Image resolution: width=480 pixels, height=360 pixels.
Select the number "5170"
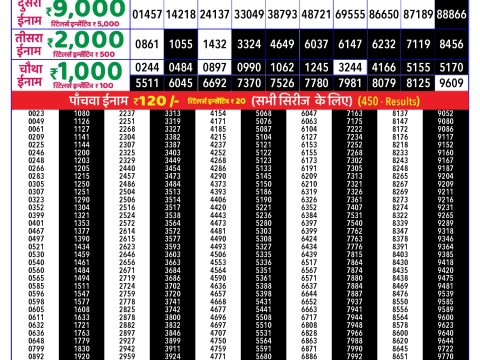pyautogui.click(x=452, y=68)
